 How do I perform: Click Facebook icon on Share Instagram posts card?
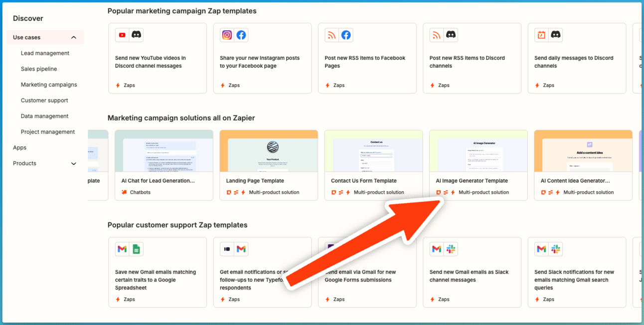click(x=241, y=35)
